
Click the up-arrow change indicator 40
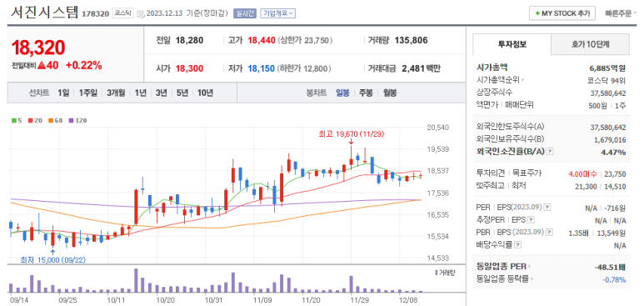[48, 65]
